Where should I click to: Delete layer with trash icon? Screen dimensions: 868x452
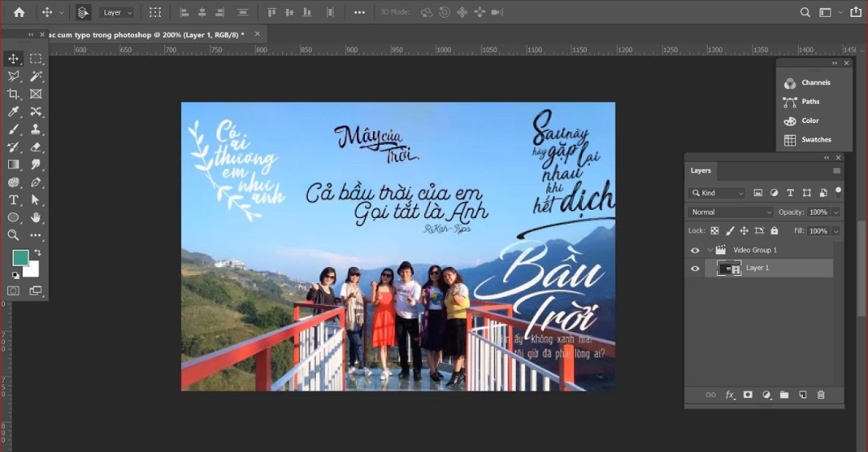point(821,395)
